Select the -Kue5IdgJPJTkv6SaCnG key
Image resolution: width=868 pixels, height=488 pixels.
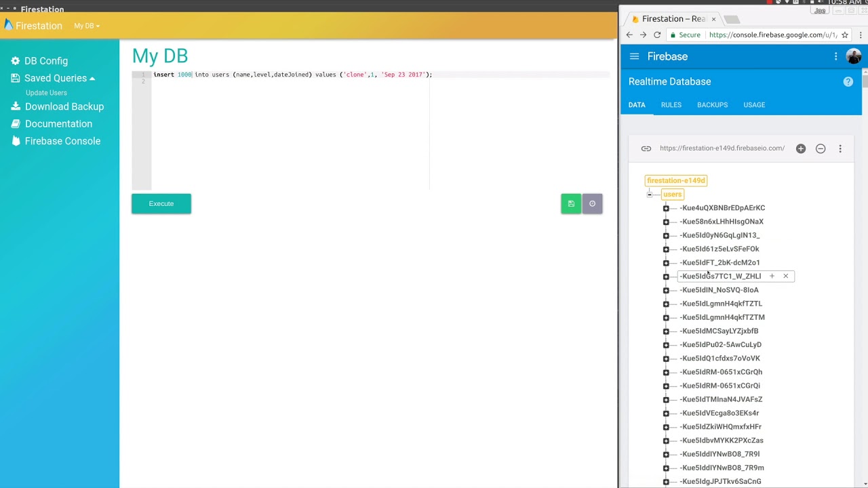point(720,481)
